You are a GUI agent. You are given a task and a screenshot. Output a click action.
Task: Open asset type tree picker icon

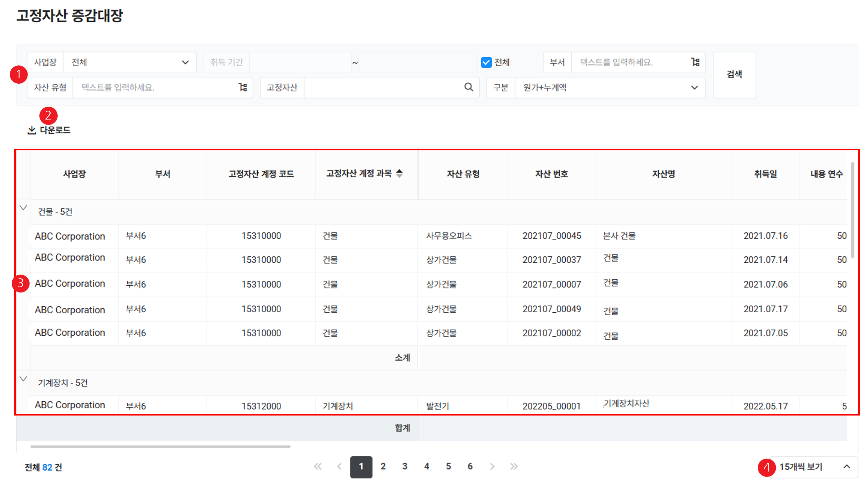pyautogui.click(x=243, y=87)
